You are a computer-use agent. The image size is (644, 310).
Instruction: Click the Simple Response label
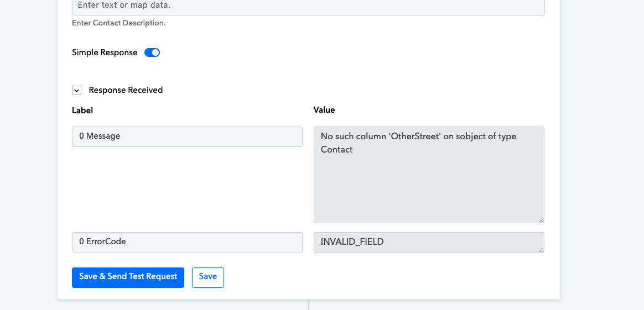click(x=105, y=52)
